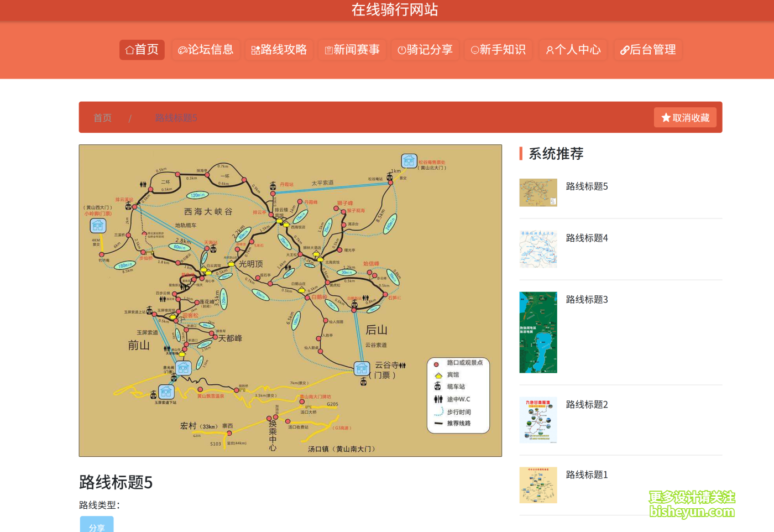The height and width of the screenshot is (532, 774).
Task: Open route 路线标题4 from recommendations
Action: point(587,238)
